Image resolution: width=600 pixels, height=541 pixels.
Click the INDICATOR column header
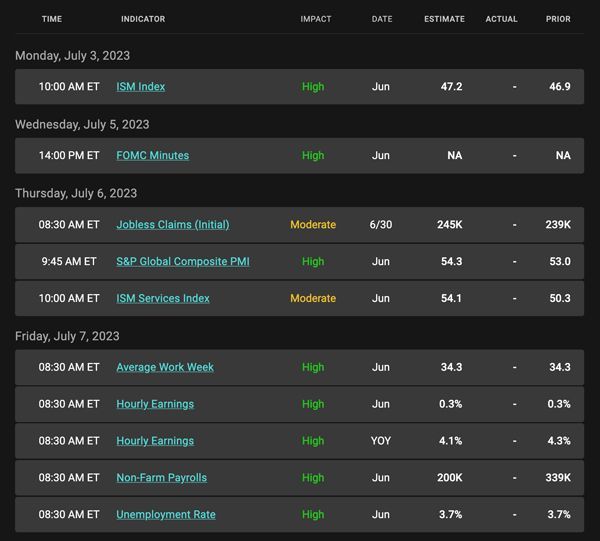point(143,19)
